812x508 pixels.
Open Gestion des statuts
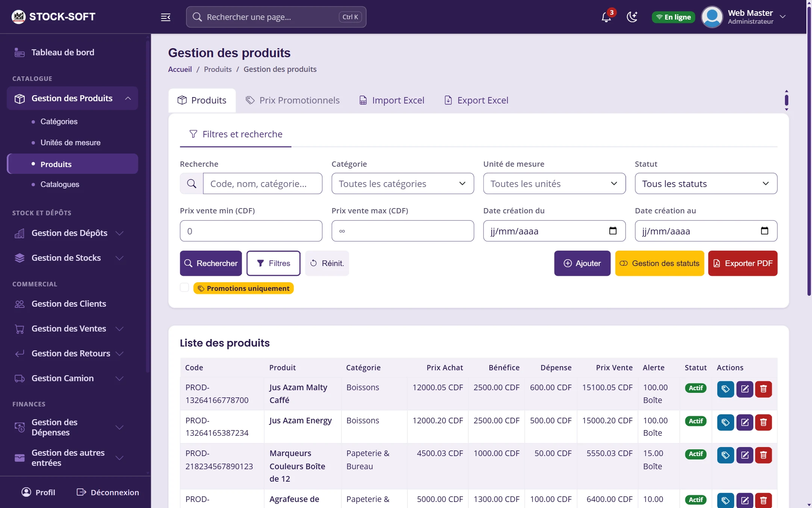[x=659, y=263]
